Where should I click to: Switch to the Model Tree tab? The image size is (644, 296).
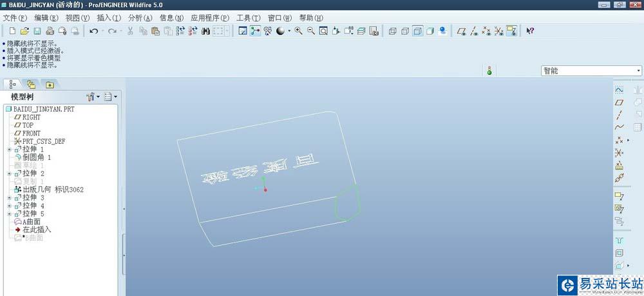click(13, 84)
